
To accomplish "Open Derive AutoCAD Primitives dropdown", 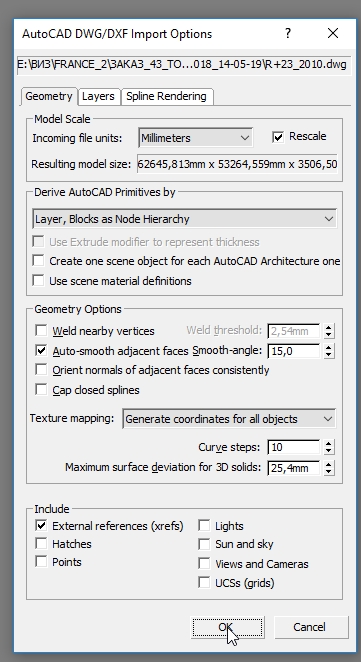I will pyautogui.click(x=185, y=219).
